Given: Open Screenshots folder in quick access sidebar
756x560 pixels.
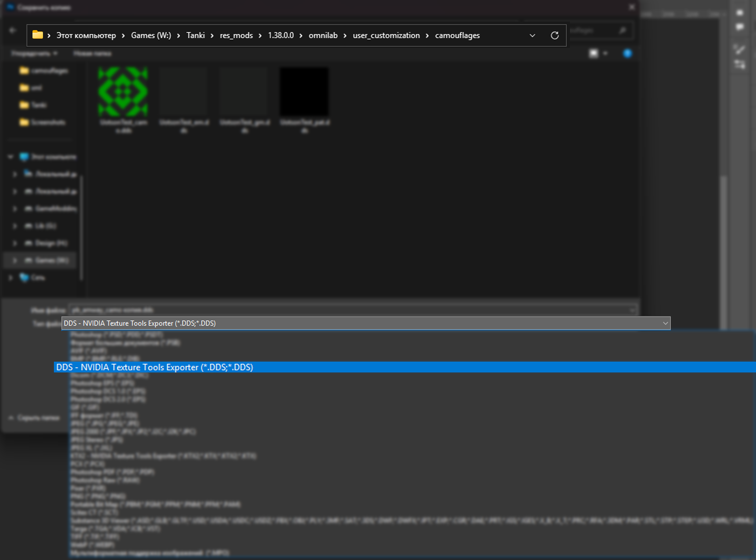Looking at the screenshot, I should tap(47, 122).
